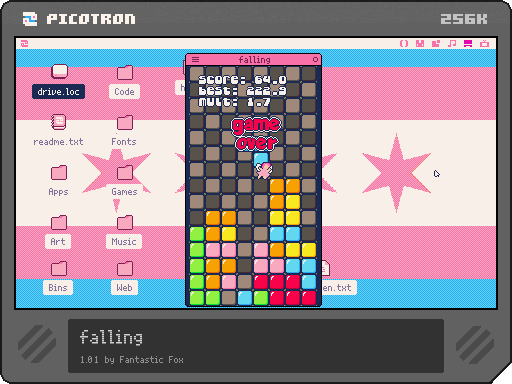Open the Bins folder
Image resolution: width=512 pixels, height=384 pixels.
(58, 278)
